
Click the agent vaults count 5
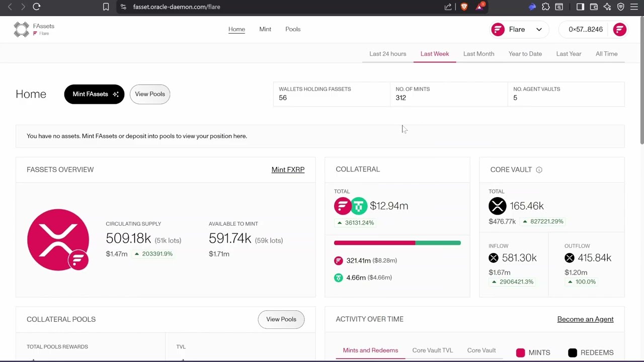click(x=515, y=98)
